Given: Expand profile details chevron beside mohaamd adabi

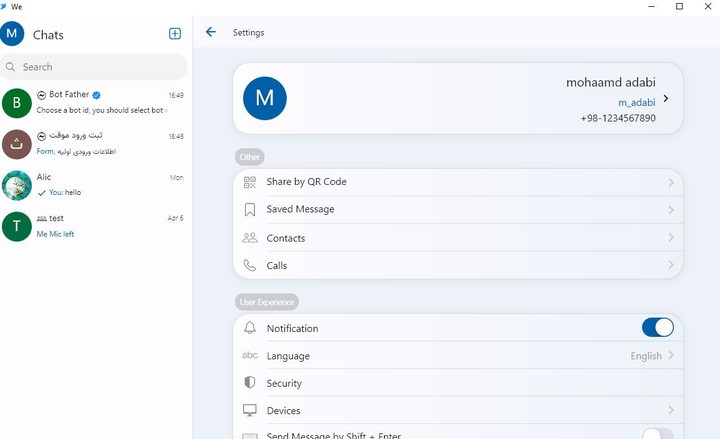Looking at the screenshot, I should tap(666, 99).
